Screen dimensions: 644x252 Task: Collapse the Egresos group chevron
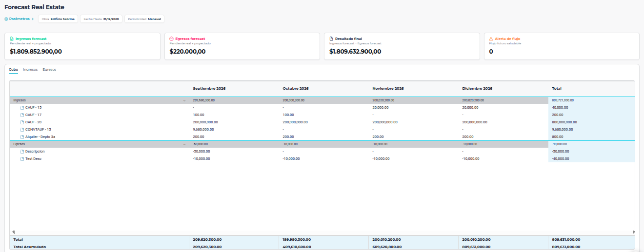tap(184, 145)
